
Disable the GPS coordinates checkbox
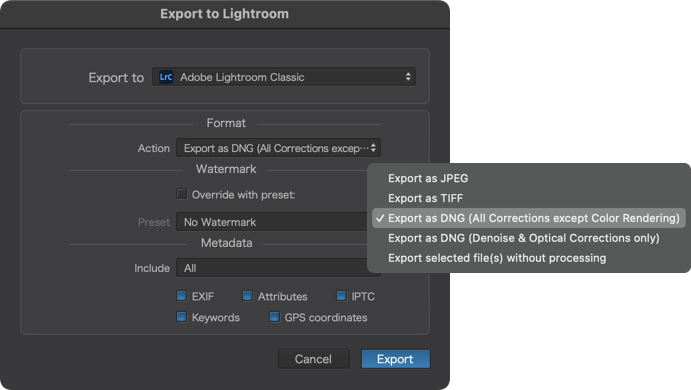tap(274, 317)
